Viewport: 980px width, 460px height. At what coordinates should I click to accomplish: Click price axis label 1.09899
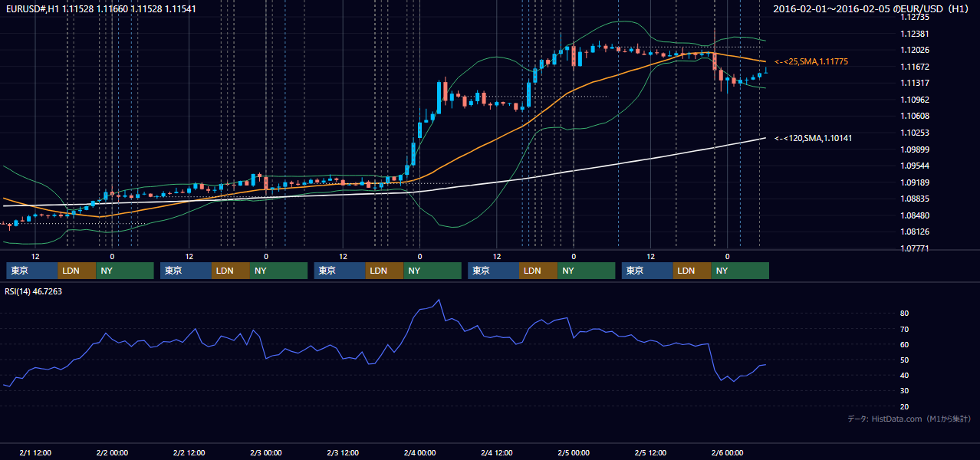click(x=916, y=149)
